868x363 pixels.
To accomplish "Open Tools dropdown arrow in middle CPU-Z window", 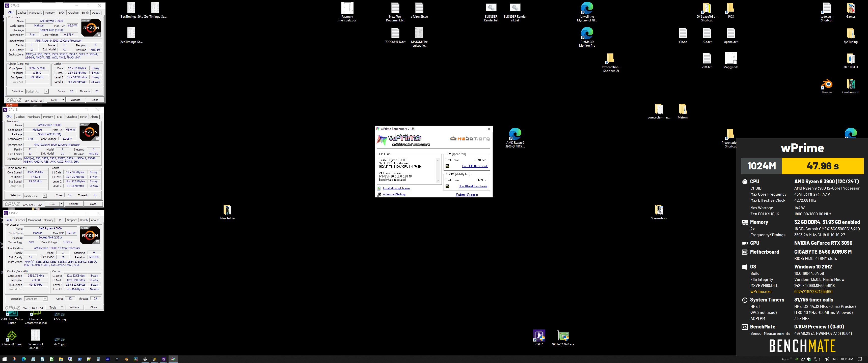I will click(x=61, y=204).
